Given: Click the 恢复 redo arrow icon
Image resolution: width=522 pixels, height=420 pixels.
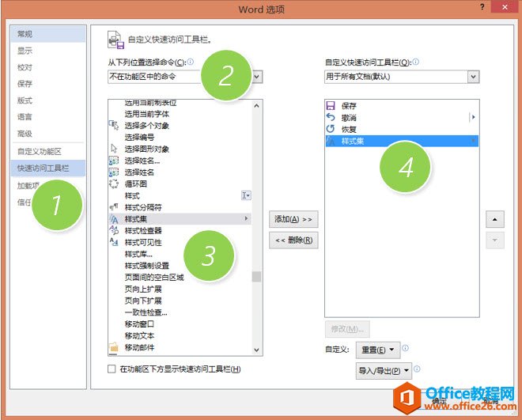Looking at the screenshot, I should [331, 129].
